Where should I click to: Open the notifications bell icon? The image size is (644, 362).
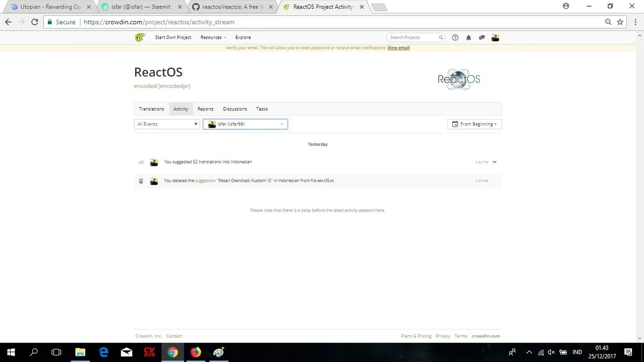pyautogui.click(x=468, y=37)
